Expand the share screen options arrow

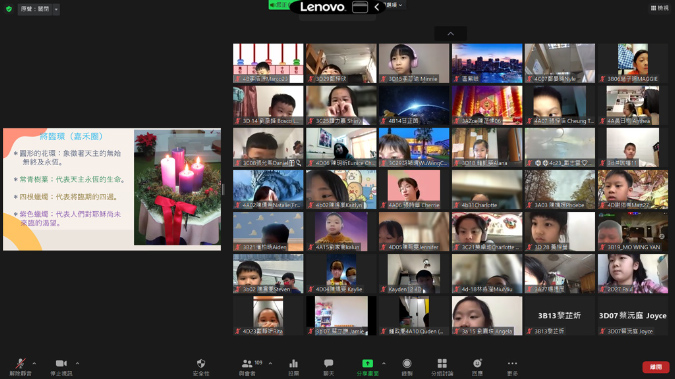point(384,363)
